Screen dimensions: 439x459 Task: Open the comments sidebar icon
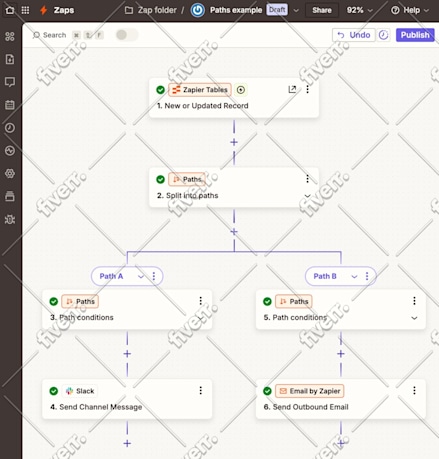[x=10, y=82]
